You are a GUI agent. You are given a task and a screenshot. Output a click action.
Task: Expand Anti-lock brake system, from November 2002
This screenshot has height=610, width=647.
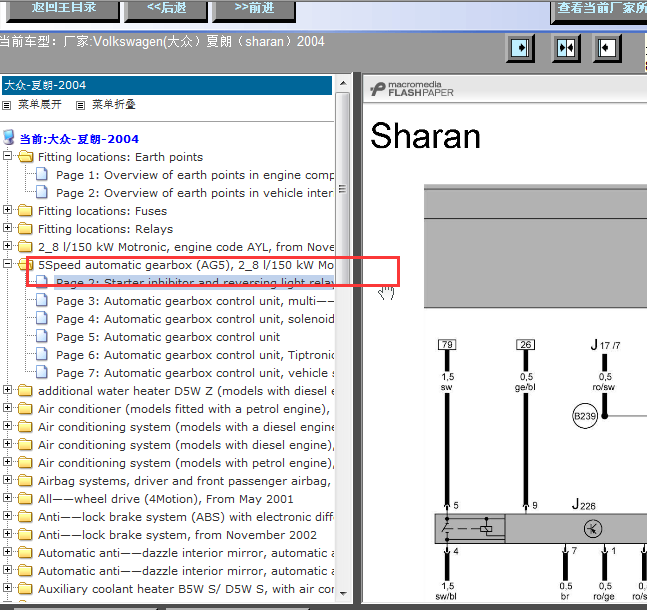click(7, 534)
